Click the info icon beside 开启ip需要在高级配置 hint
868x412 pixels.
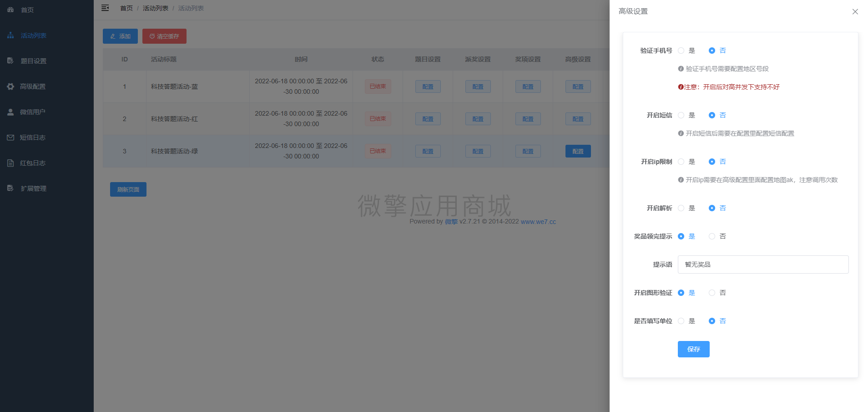click(681, 180)
